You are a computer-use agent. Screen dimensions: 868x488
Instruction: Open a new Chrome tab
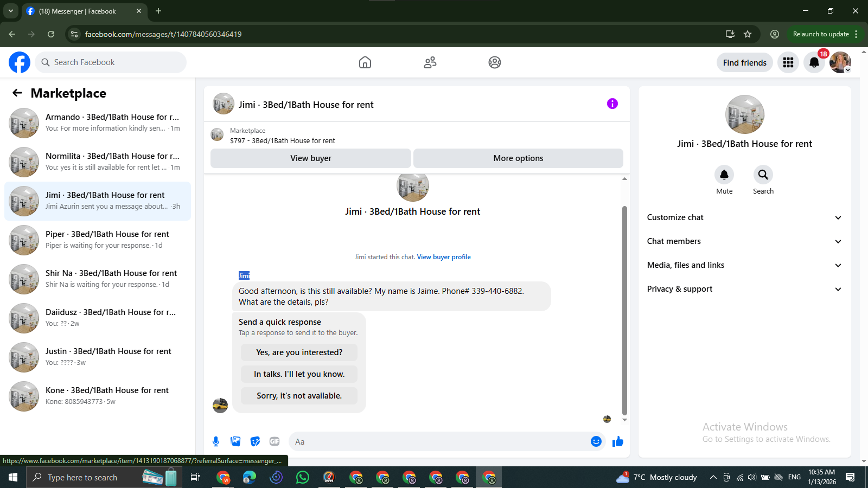click(x=158, y=11)
